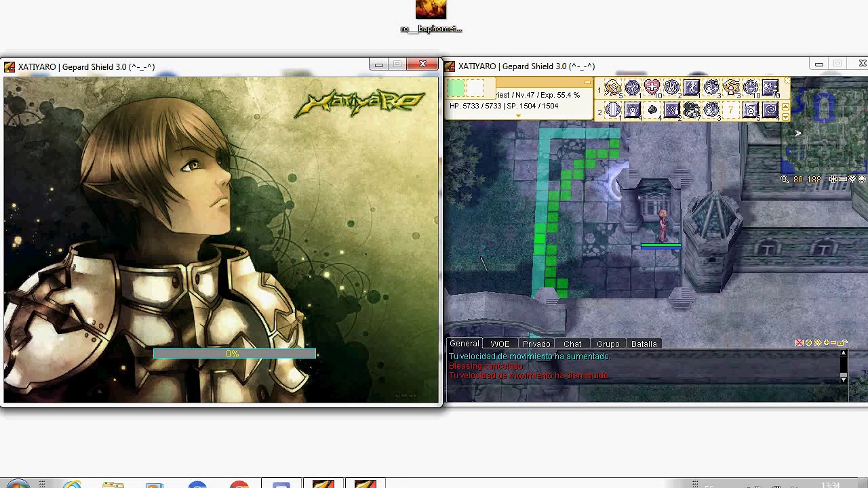Click the minimap magnifier search icon
The image size is (868, 488).
point(785,179)
